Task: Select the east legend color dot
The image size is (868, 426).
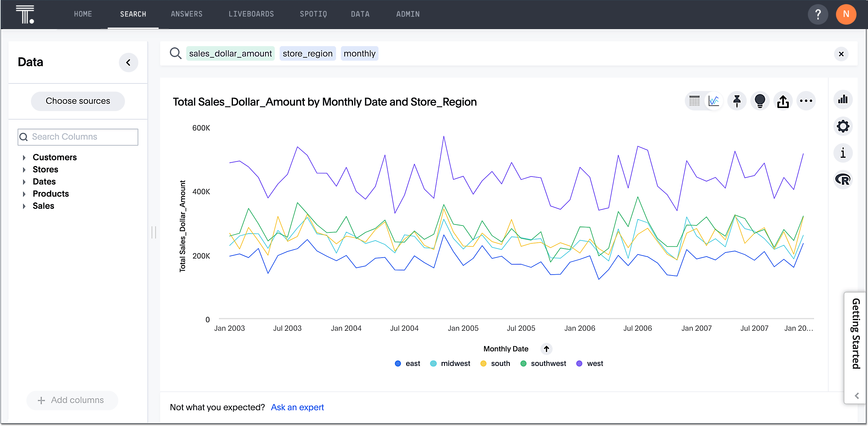Action: click(x=398, y=363)
